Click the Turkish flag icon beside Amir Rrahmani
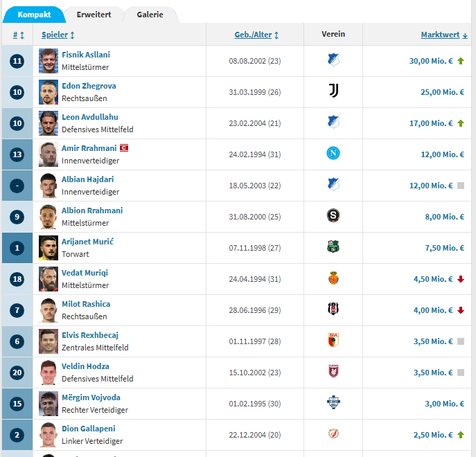476x457 pixels. click(125, 148)
